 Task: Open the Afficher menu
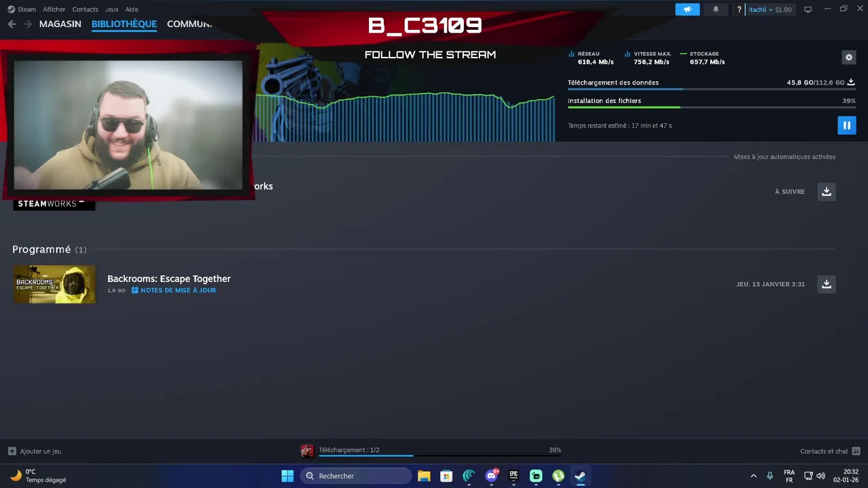54,9
